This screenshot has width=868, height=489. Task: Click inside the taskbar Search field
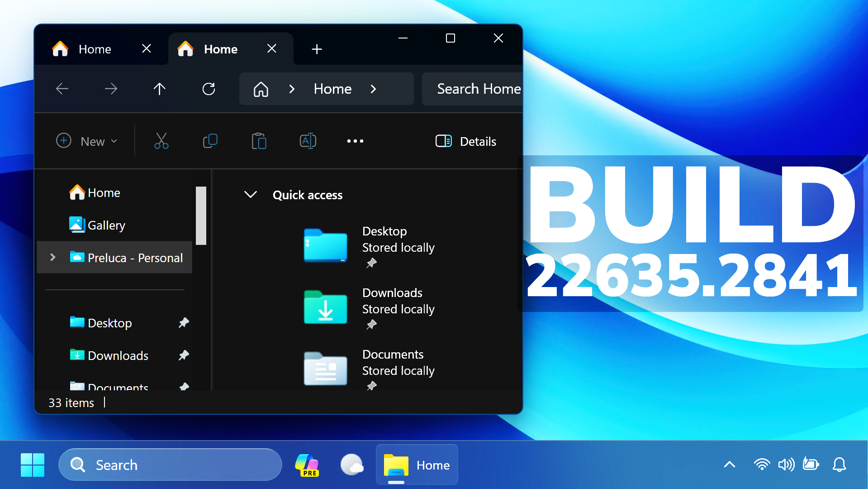170,465
